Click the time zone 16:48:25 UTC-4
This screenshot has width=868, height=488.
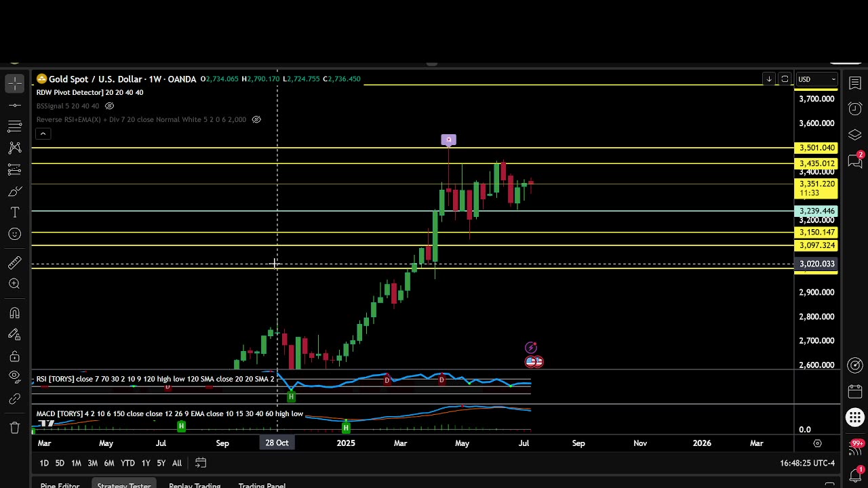tap(807, 464)
